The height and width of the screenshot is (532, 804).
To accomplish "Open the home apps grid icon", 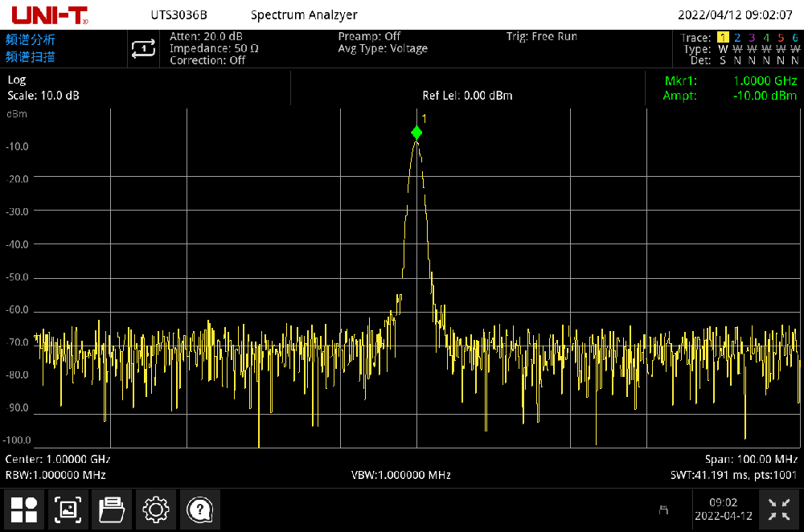I will click(x=24, y=509).
